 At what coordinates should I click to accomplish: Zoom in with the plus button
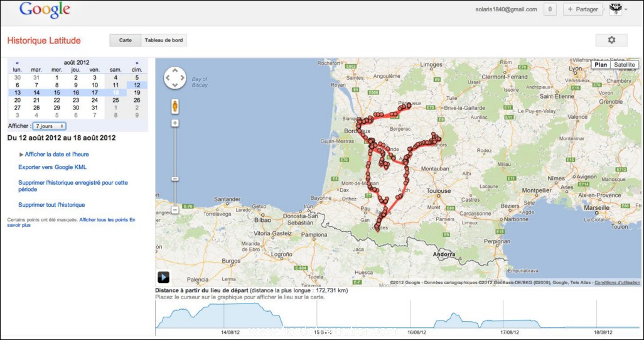pos(175,123)
